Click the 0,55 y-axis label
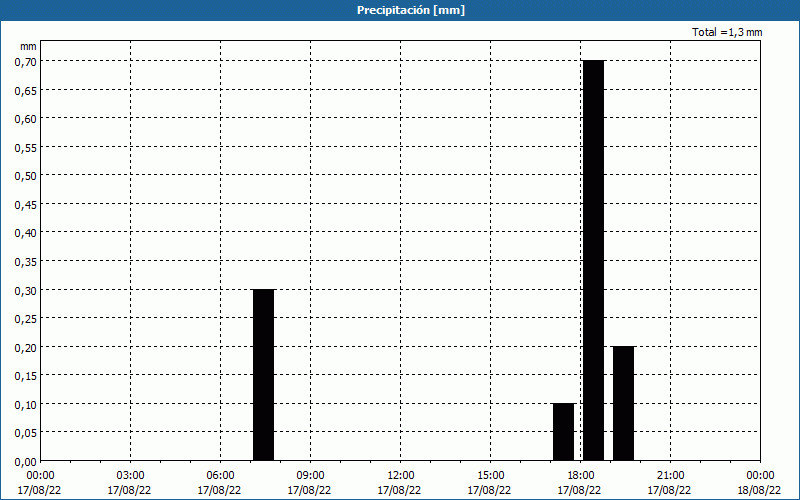 tap(28, 147)
